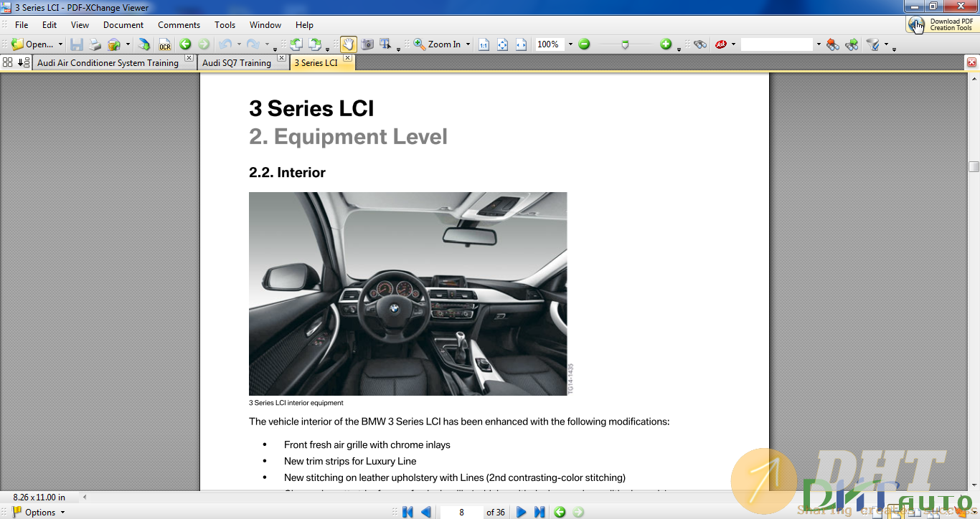Screen dimensions: 980x519
Task: Close the Audi Air Conditioner System Training tab
Action: coord(189,58)
